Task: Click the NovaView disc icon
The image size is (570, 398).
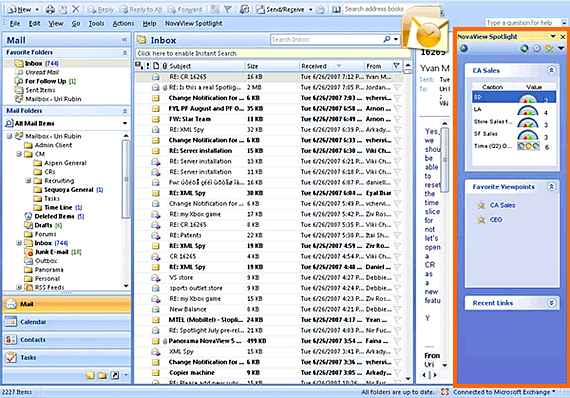Action: point(537,48)
